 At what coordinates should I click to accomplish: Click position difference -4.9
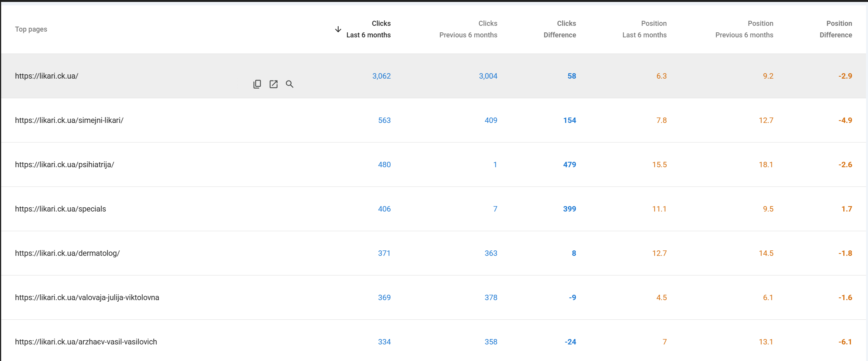845,120
